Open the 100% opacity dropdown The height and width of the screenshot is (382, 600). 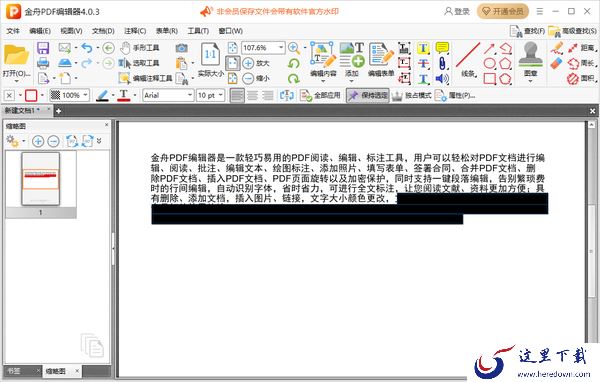point(85,95)
